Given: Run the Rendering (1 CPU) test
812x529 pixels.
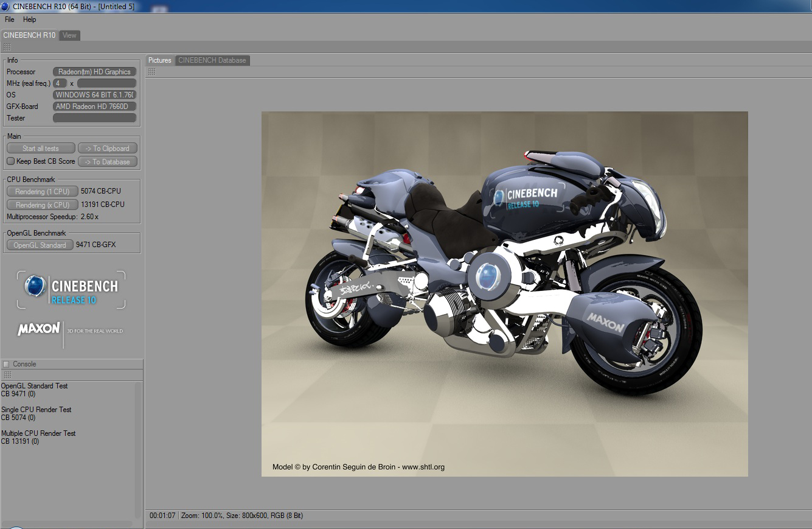Looking at the screenshot, I should 43,192.
